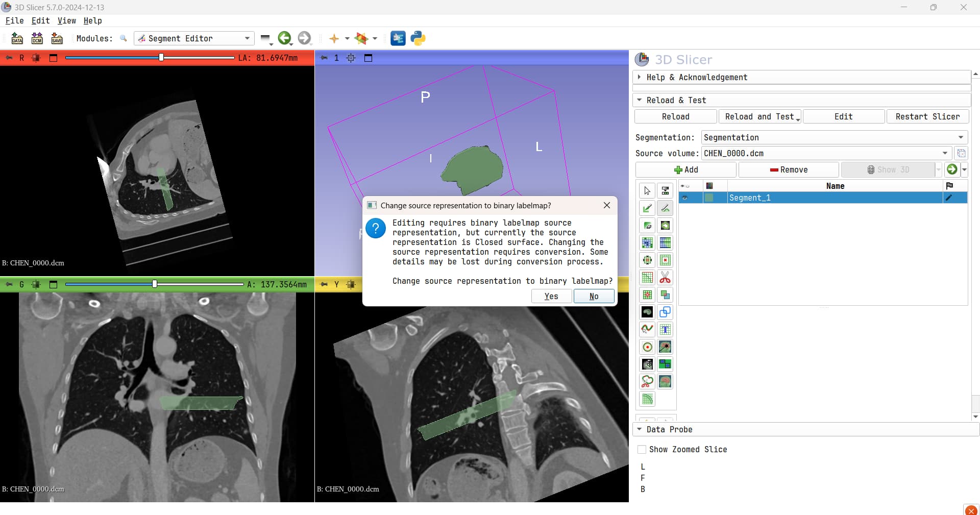The image size is (980, 515).
Task: Go back to the previous module
Action: coord(284,38)
